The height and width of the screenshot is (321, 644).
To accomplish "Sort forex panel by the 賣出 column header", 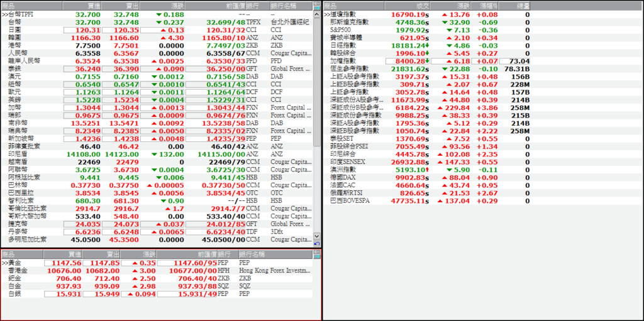I will tap(120, 6).
